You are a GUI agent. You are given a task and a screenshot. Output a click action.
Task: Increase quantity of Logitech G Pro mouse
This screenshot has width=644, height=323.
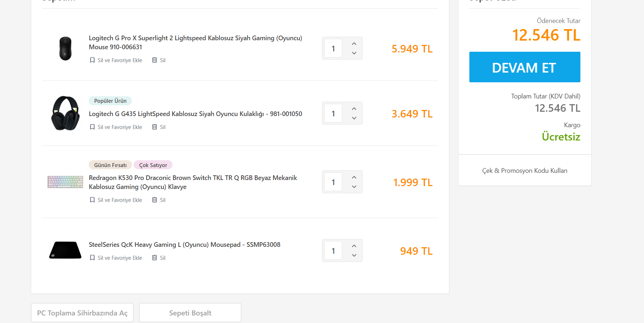coord(354,43)
